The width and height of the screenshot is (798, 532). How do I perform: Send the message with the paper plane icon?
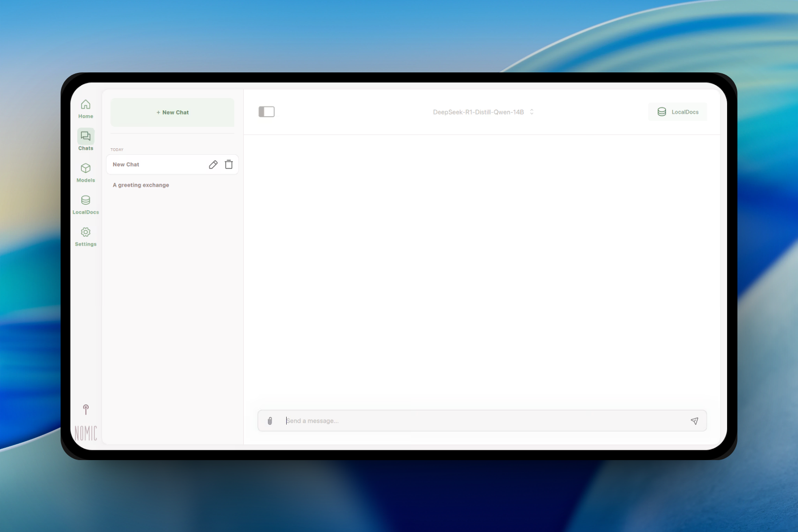694,421
